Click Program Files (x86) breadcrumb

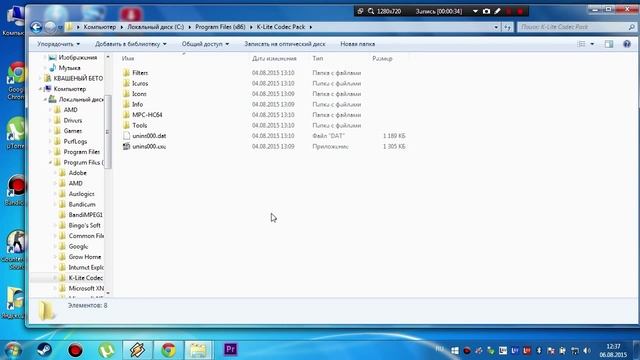[x=220, y=27]
